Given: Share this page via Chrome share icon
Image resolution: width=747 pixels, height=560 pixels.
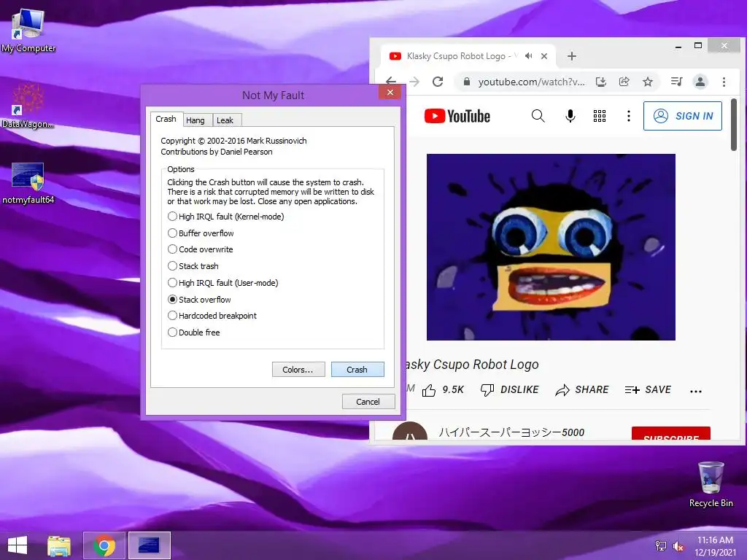Looking at the screenshot, I should point(624,82).
